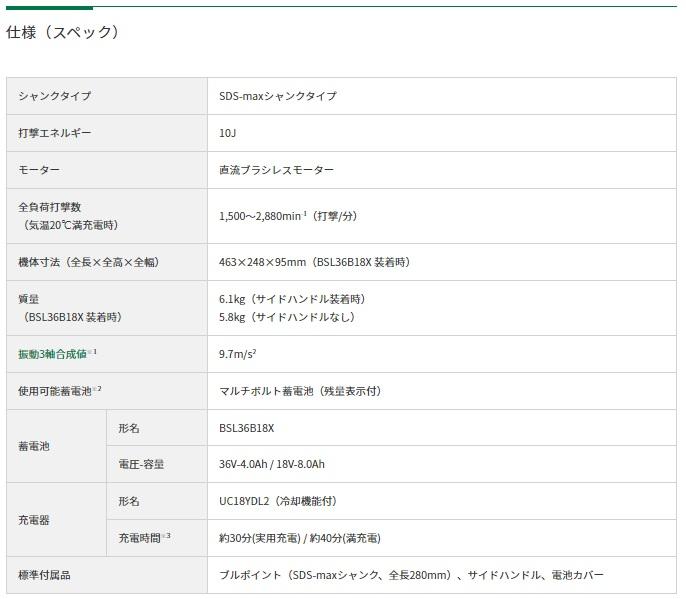Select the 充電器 group label
The height and width of the screenshot is (599, 686).
34,520
